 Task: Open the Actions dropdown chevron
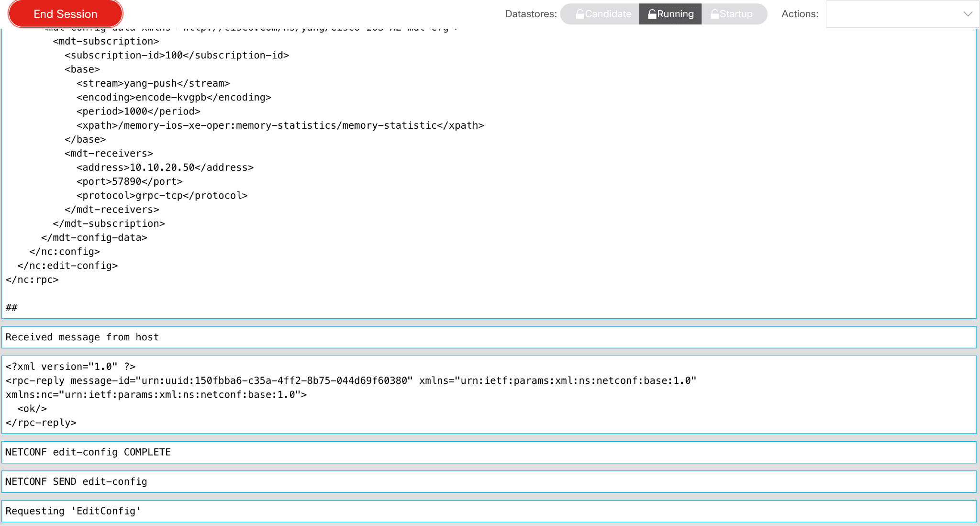click(x=968, y=14)
